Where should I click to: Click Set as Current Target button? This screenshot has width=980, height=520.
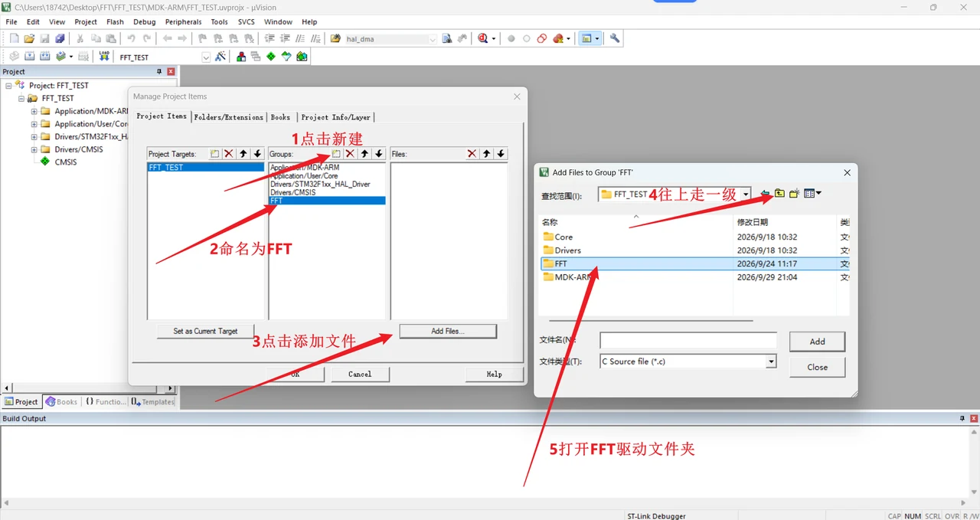205,331
